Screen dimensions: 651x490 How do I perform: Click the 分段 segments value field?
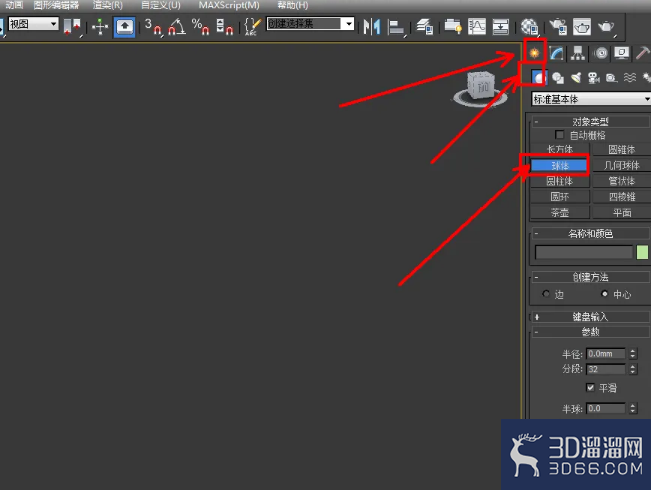point(606,369)
